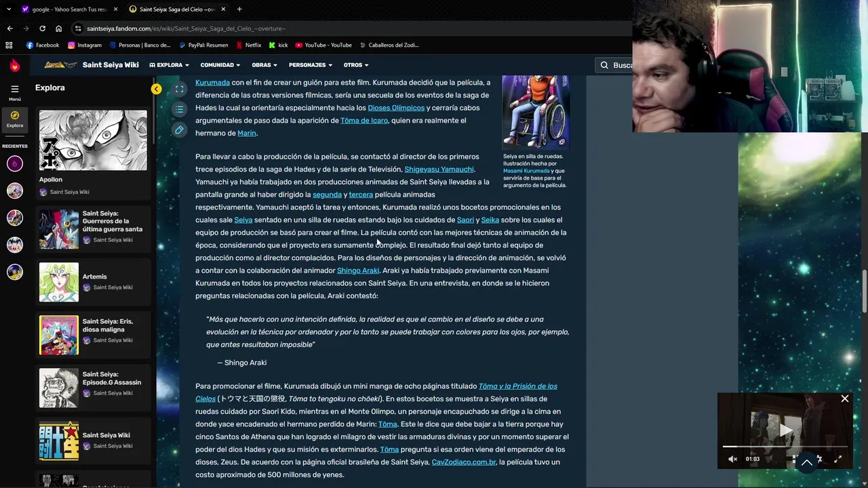The height and width of the screenshot is (488, 868).
Task: Follow the Masami Kurumada caption link
Action: pos(526,171)
